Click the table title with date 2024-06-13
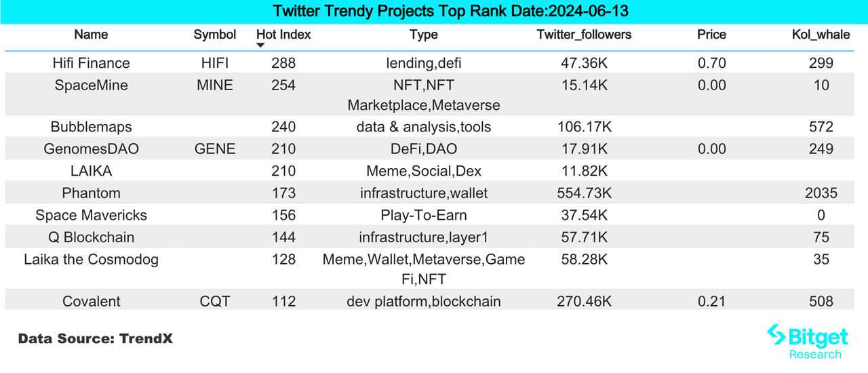This screenshot has width=868, height=373. point(434,12)
